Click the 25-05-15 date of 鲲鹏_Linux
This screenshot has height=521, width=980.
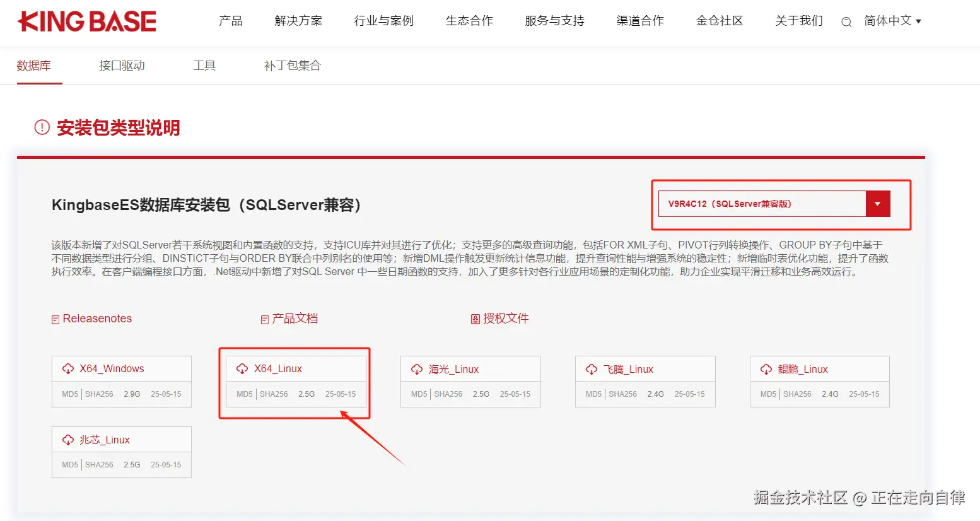[864, 394]
